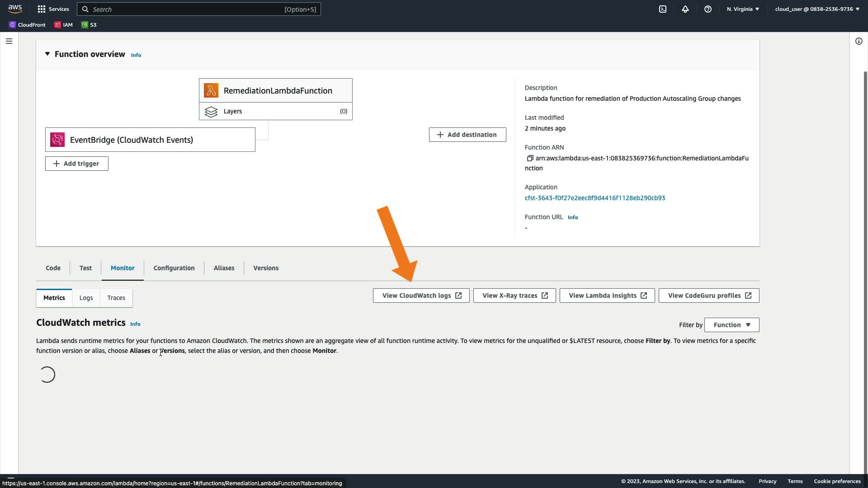Open the CloudFront shortcut in favorites bar
868x488 pixels.
click(x=27, y=25)
